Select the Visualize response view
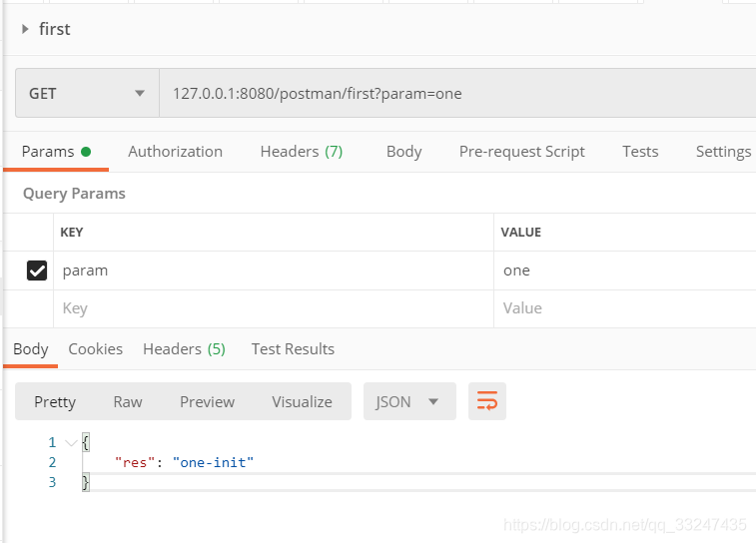This screenshot has height=543, width=756. 302,402
